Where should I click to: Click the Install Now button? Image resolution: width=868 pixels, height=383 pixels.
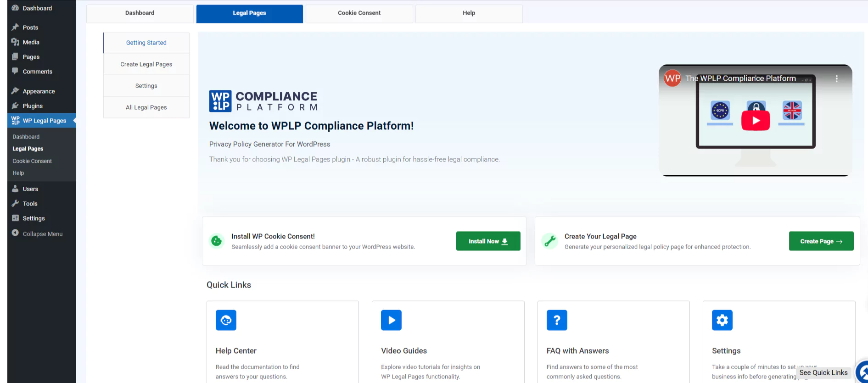(488, 241)
